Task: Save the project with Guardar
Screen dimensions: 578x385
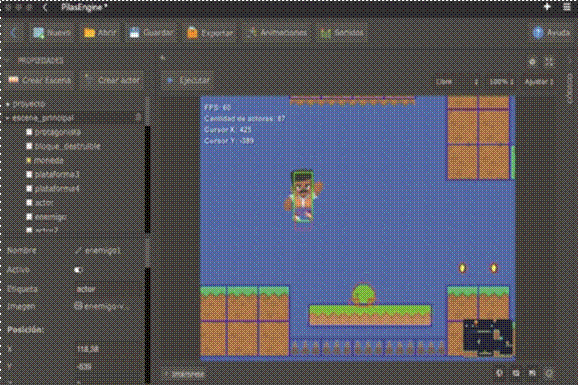Action: pos(151,33)
